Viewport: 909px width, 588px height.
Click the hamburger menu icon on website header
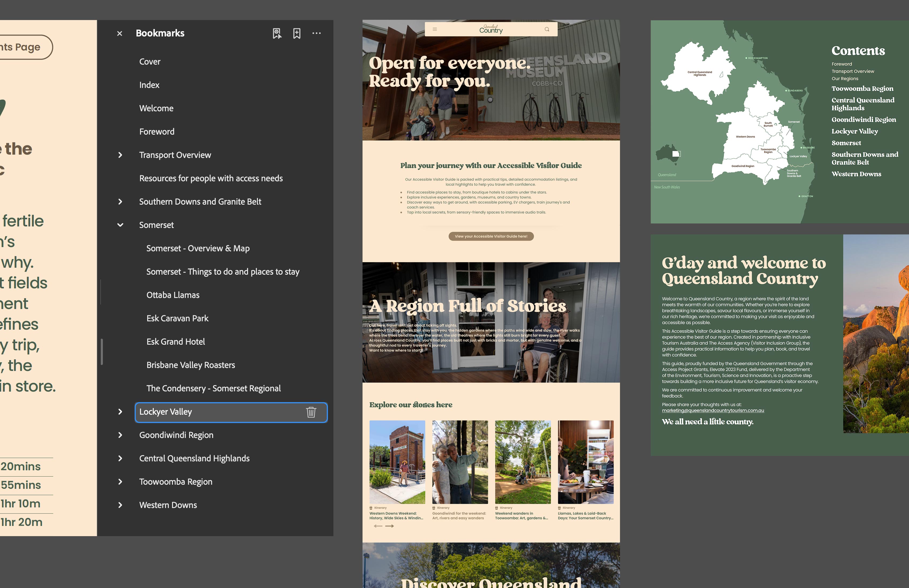pos(435,29)
